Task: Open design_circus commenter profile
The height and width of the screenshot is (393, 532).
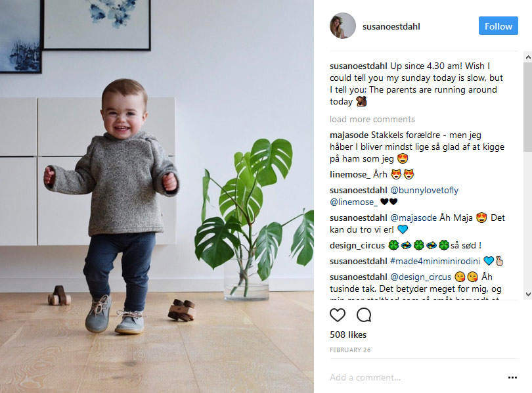Action: click(x=357, y=245)
